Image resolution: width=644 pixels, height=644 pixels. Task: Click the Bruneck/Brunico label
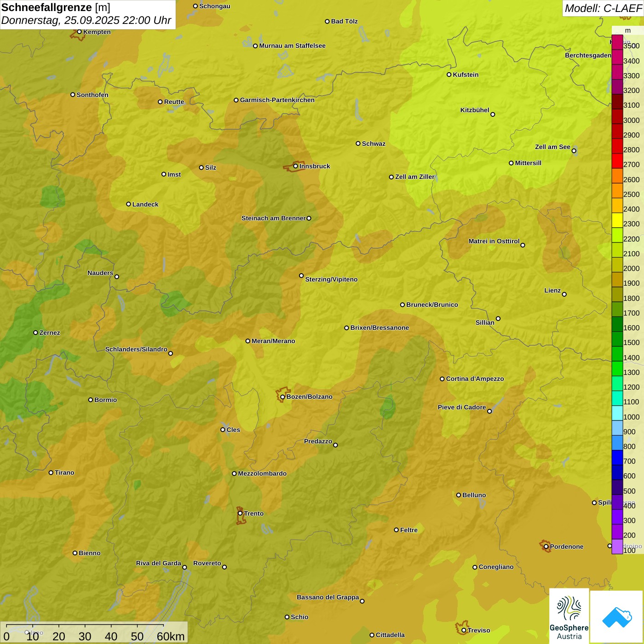coord(432,305)
